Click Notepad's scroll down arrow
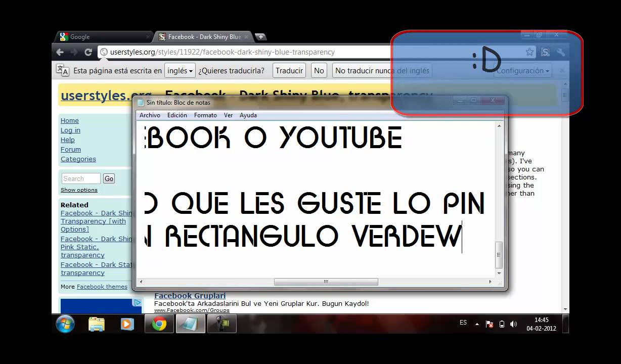 (x=499, y=274)
